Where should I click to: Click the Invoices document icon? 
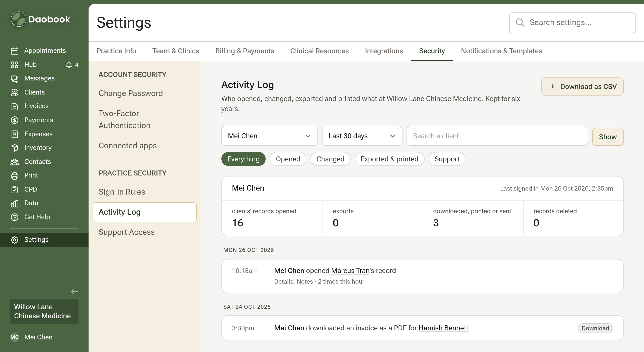pos(15,106)
